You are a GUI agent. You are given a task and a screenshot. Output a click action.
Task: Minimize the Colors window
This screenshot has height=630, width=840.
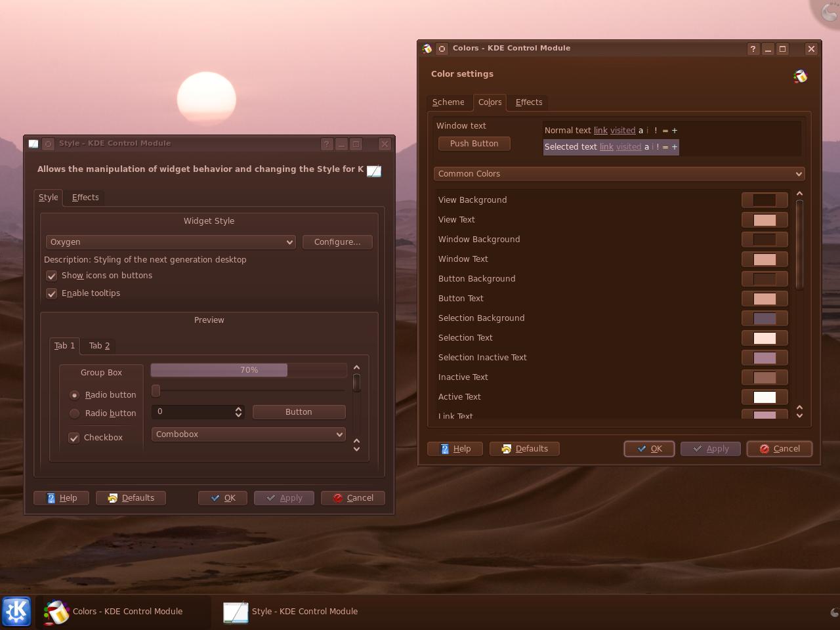coord(768,49)
